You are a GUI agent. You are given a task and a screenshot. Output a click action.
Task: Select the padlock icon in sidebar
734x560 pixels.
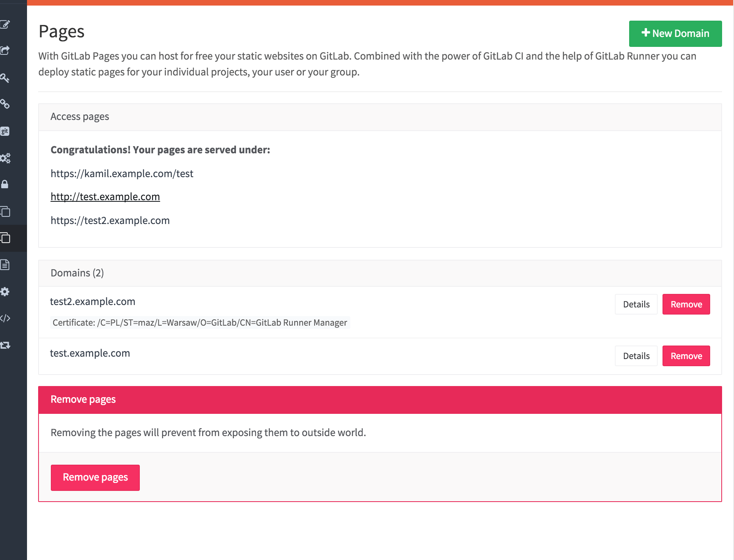[5, 184]
